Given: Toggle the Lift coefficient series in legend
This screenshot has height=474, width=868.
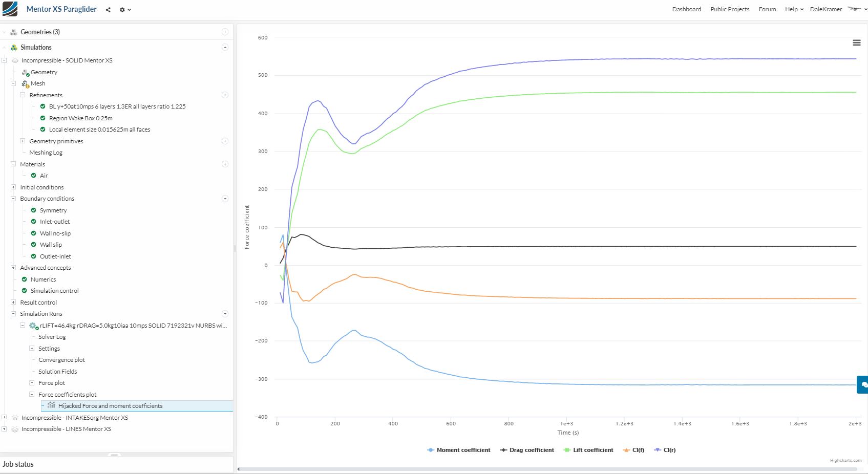Looking at the screenshot, I should [x=588, y=450].
